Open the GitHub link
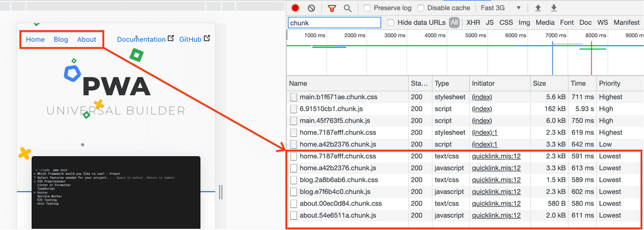644x230 pixels. [x=190, y=39]
